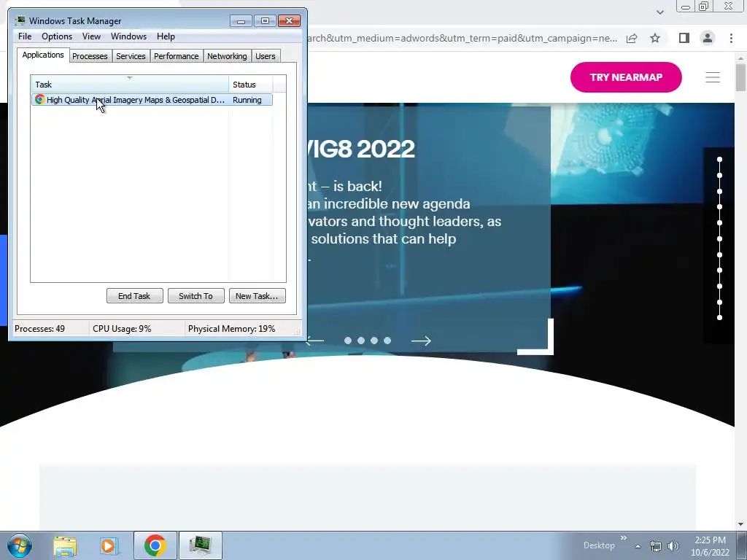Click the Running status cell
This screenshot has width=747, height=560.
[247, 100]
